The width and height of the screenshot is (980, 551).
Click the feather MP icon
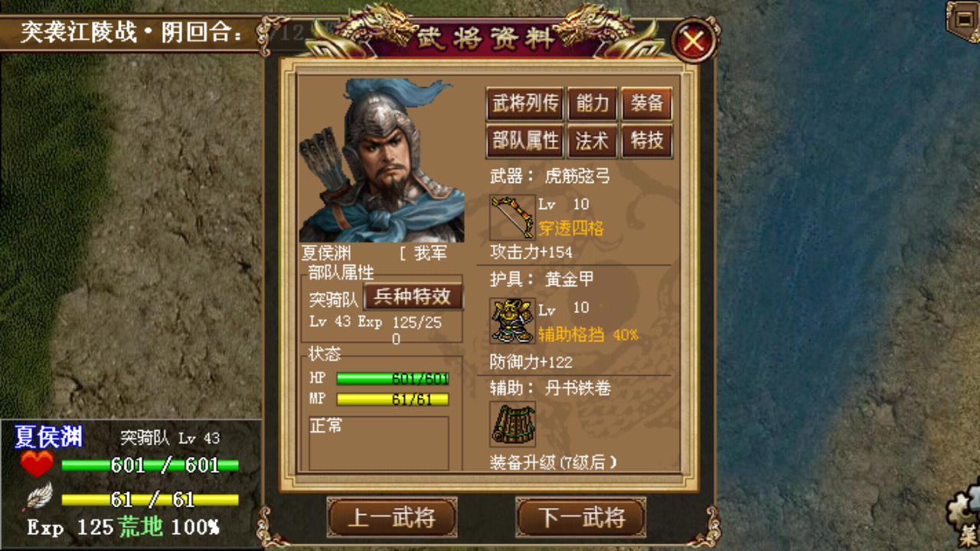[x=37, y=498]
